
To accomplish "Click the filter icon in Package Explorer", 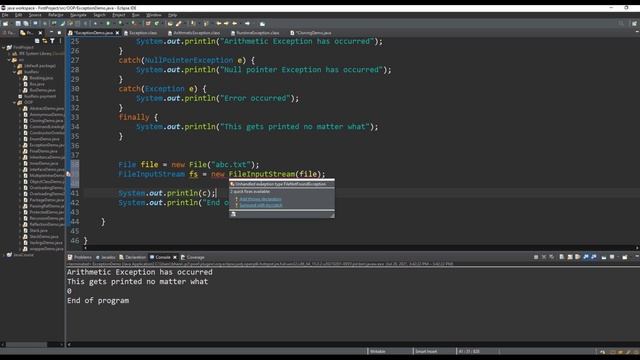I will (x=52, y=41).
